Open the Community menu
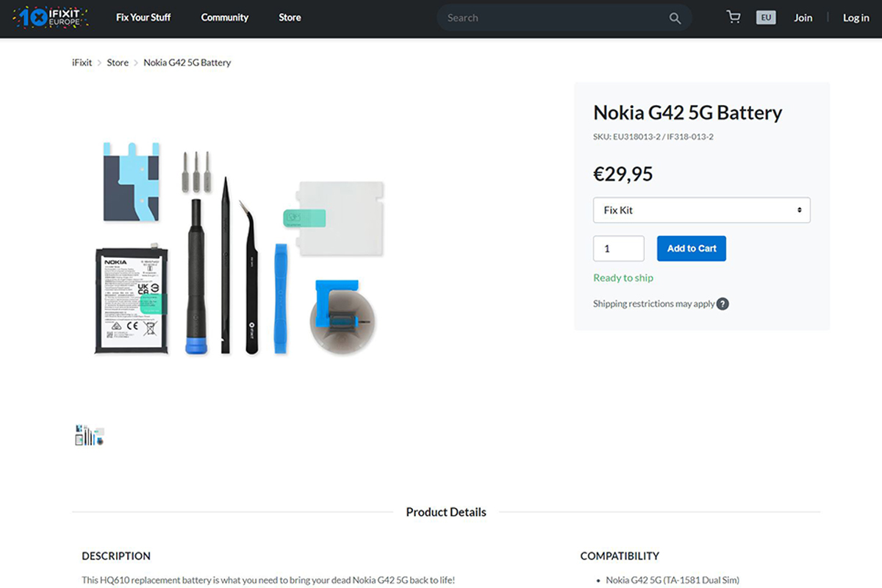 225,17
